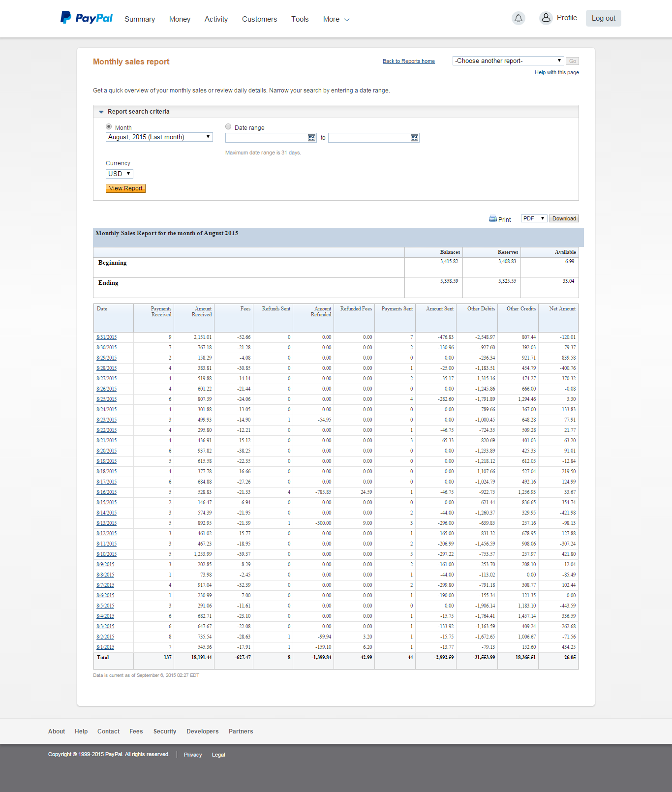Click the Profile person icon
Screen dimensions: 672x792
coord(546,18)
